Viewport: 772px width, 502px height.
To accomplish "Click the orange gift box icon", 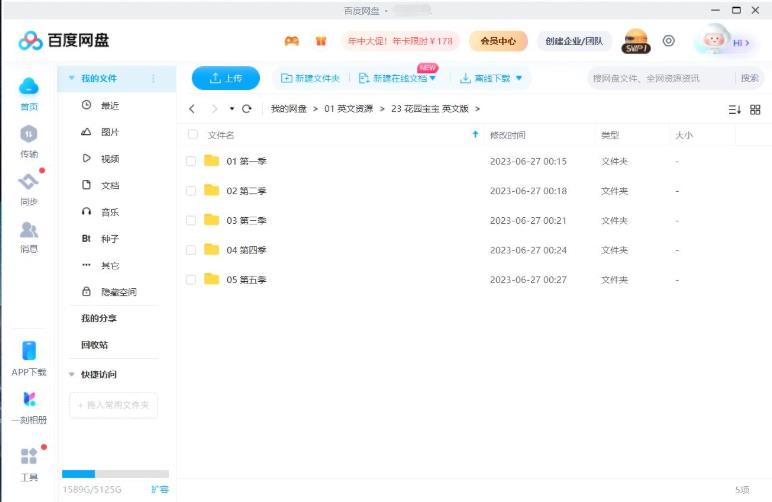I will pos(321,41).
